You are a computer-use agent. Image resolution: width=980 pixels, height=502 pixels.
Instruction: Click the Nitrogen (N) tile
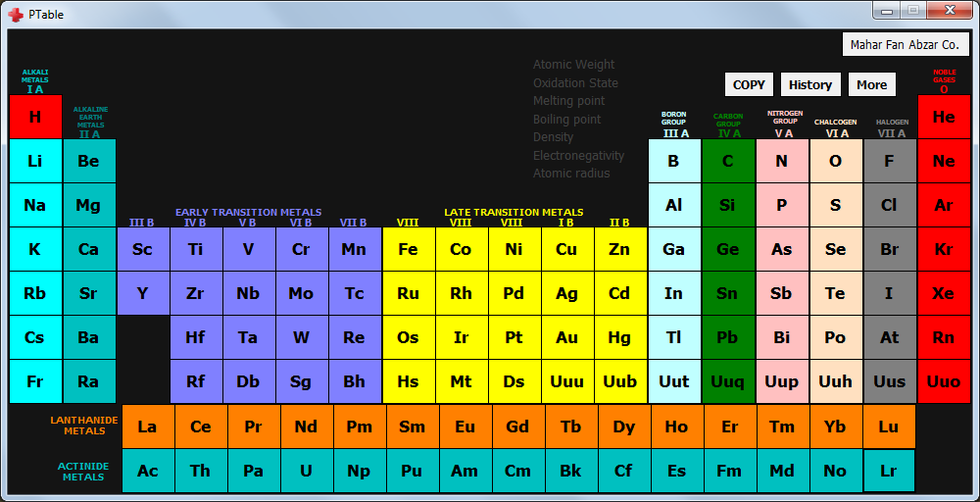(x=782, y=161)
